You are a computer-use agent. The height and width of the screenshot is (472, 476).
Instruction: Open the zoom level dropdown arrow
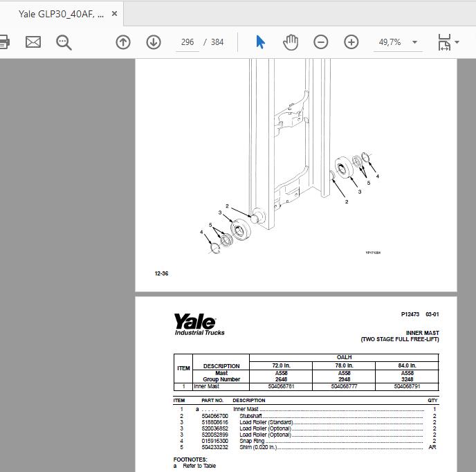(x=414, y=42)
